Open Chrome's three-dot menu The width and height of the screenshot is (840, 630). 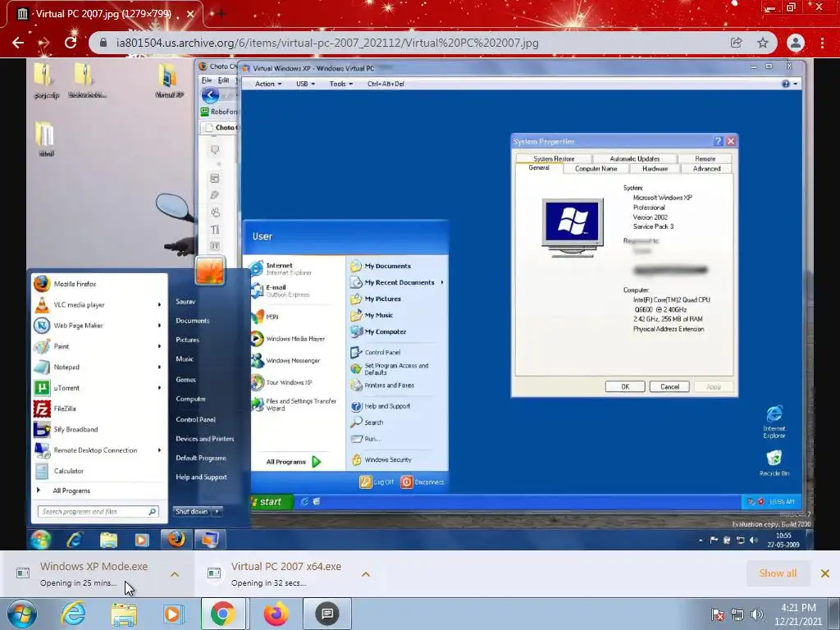pos(822,43)
